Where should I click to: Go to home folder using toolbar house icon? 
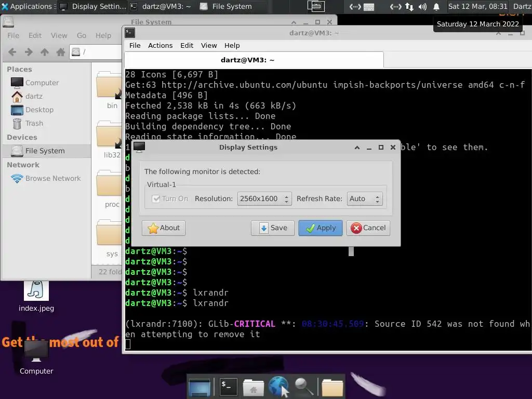[61, 52]
